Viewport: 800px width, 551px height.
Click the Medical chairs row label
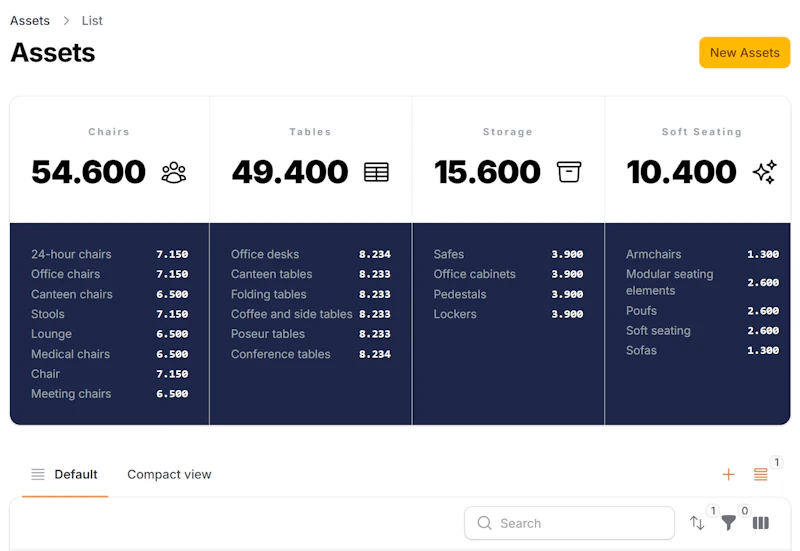pyautogui.click(x=70, y=354)
